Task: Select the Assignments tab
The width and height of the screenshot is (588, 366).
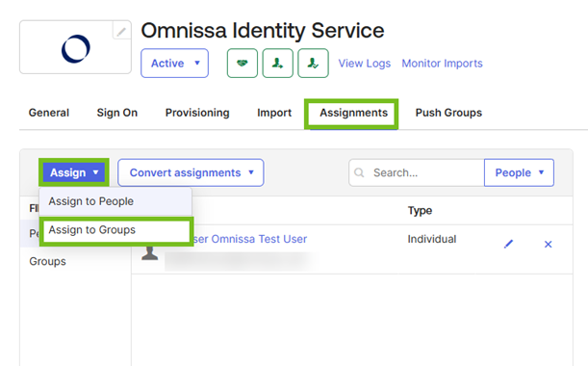Action: pos(353,113)
